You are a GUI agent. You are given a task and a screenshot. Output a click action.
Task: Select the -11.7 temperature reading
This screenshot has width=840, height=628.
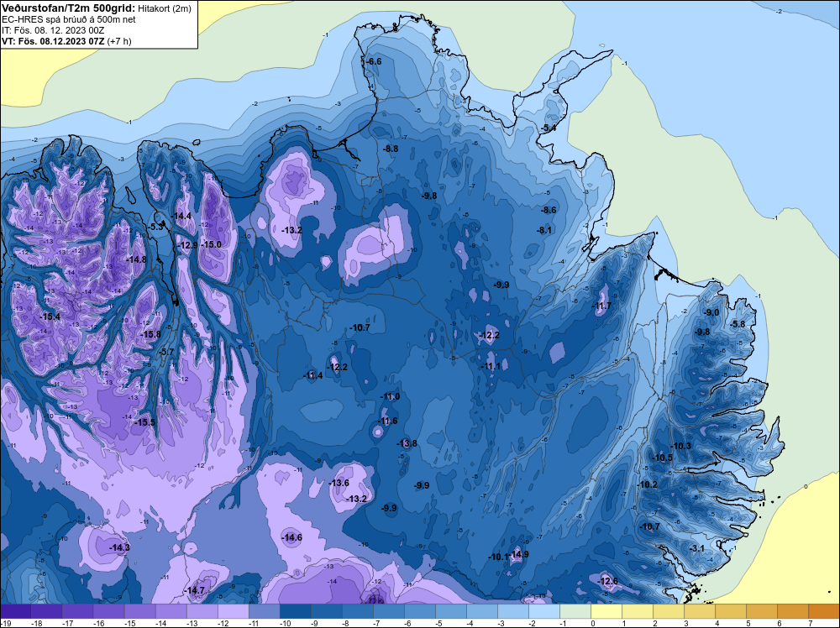601,306
